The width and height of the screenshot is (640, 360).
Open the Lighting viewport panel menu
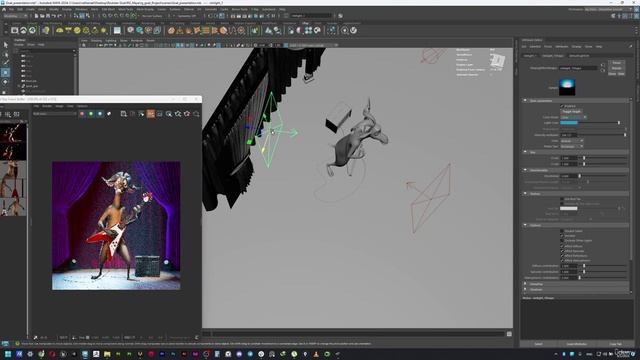click(111, 41)
